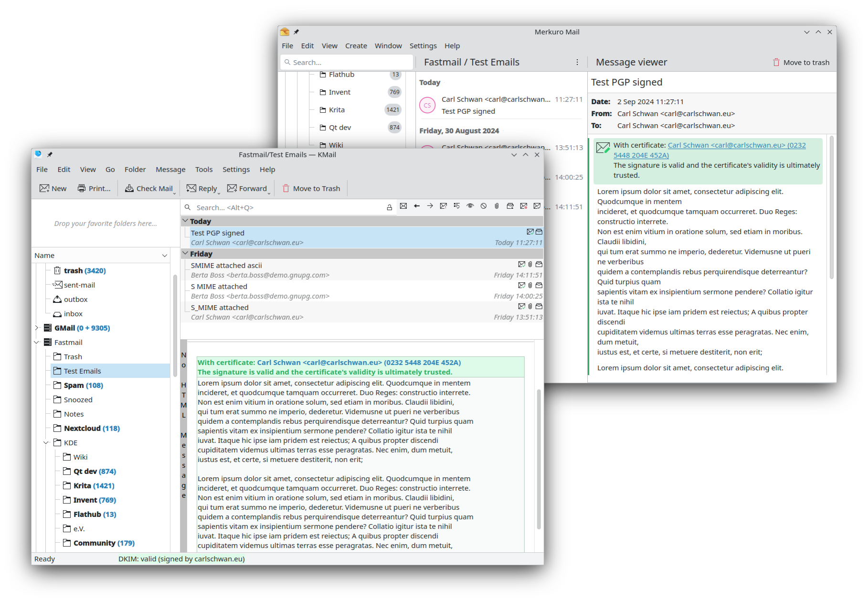Open the Create menu in Merkuro Mail
Viewport: 868px width, 602px height.
point(356,46)
